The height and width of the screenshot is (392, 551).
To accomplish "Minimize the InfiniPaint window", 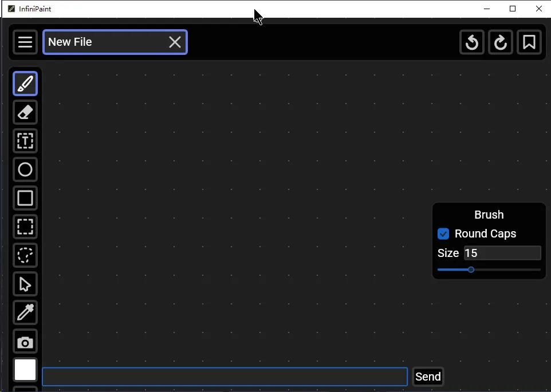I will pos(487,9).
